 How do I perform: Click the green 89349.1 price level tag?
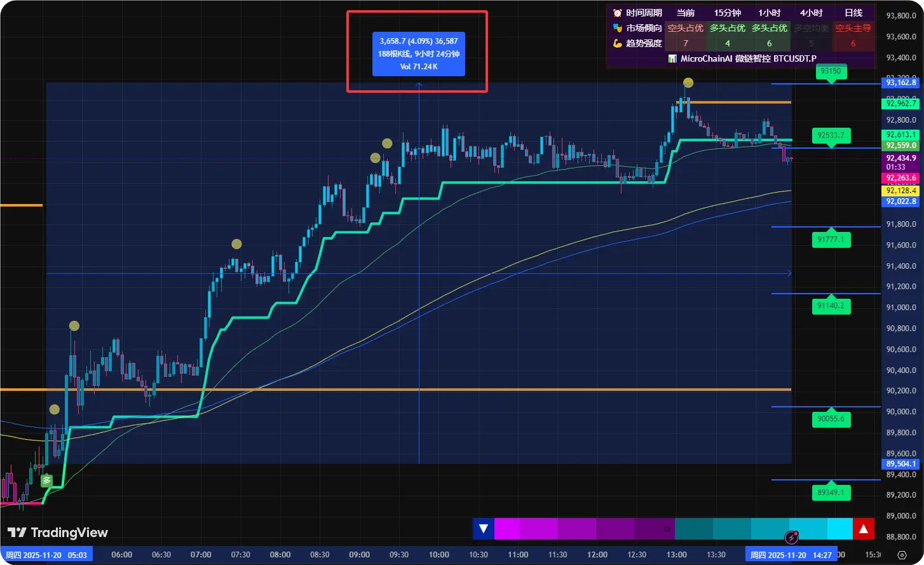pyautogui.click(x=831, y=493)
